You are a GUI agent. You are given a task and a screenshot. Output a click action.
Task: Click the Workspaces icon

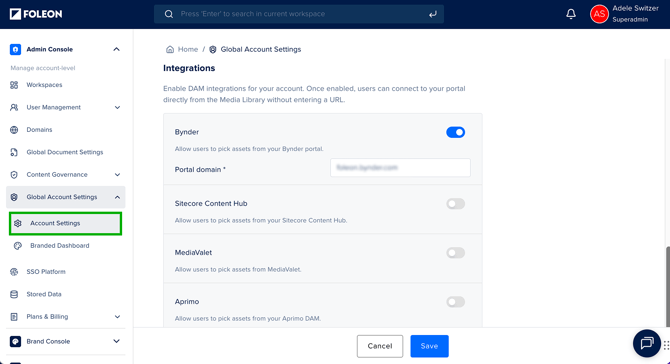(x=14, y=85)
